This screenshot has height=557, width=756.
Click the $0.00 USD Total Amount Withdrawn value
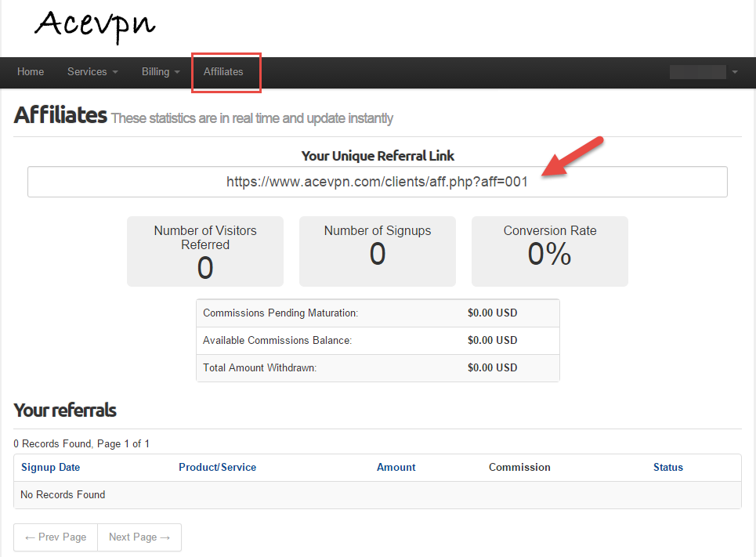[x=492, y=368]
